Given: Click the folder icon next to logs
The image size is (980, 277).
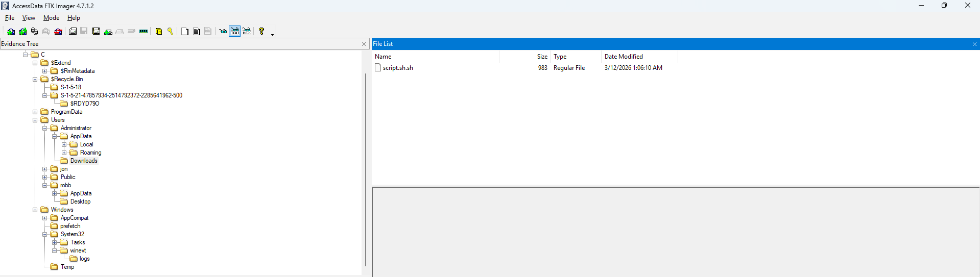Looking at the screenshot, I should point(74,259).
